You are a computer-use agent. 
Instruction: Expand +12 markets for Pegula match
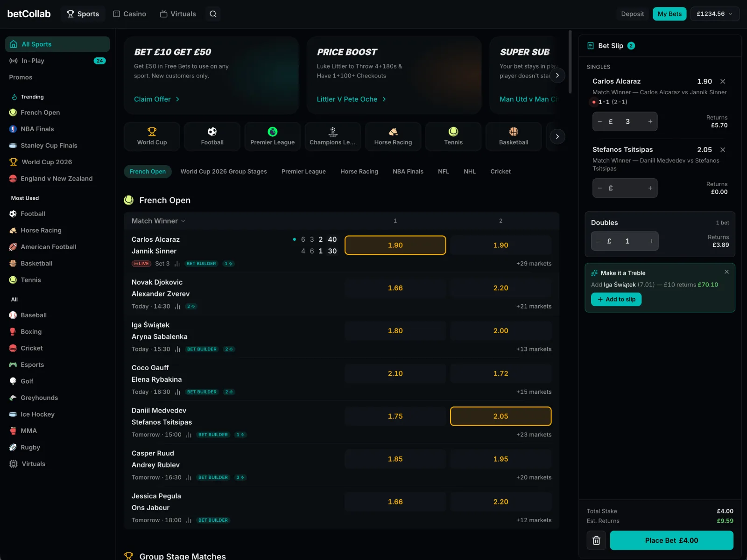(x=534, y=520)
